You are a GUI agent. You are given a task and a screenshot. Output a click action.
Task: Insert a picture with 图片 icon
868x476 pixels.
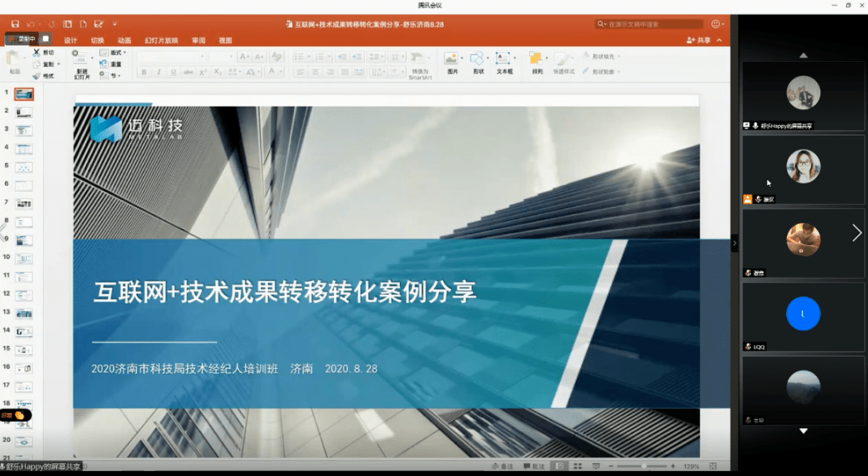(x=452, y=59)
